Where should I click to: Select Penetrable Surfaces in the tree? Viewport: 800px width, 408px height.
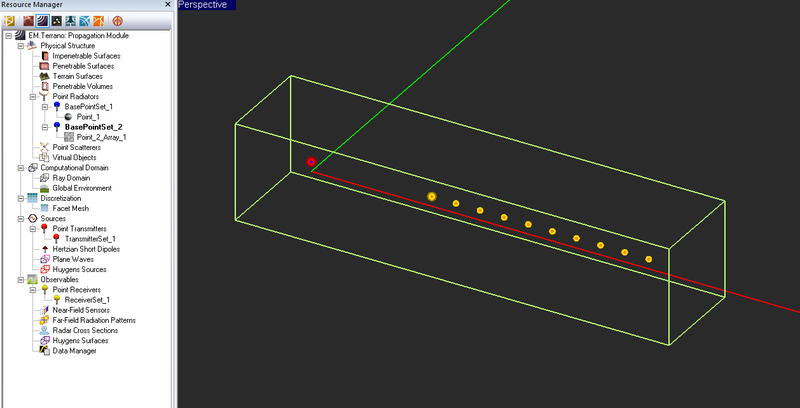tap(83, 66)
